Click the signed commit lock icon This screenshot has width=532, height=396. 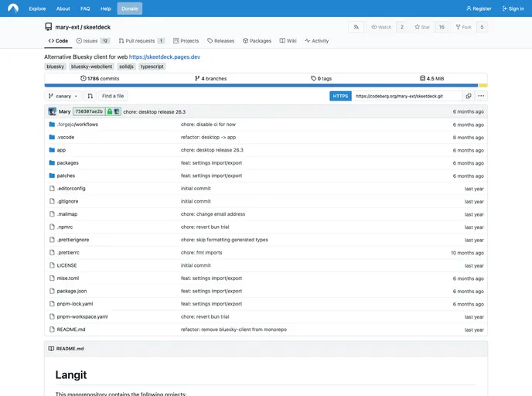coord(110,111)
